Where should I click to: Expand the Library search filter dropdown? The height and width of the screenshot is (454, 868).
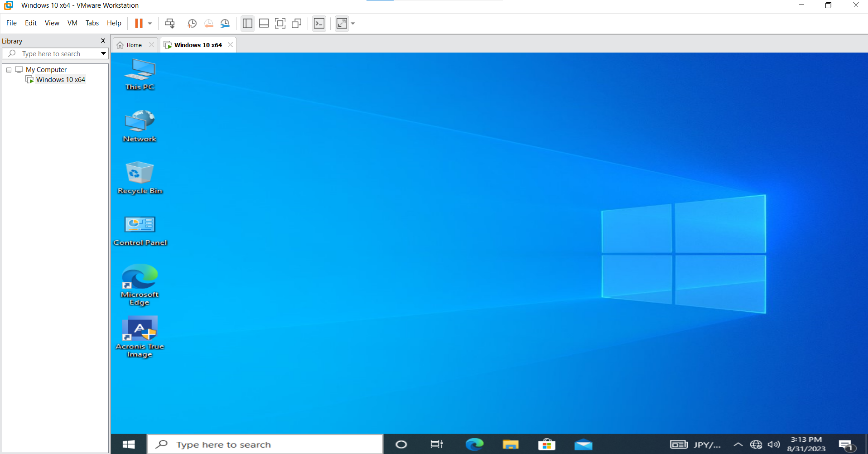click(x=103, y=53)
